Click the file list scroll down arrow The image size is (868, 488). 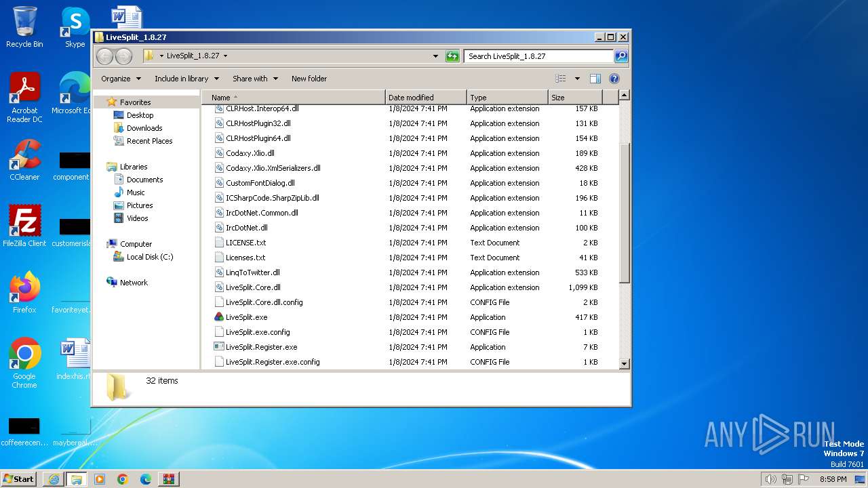625,364
